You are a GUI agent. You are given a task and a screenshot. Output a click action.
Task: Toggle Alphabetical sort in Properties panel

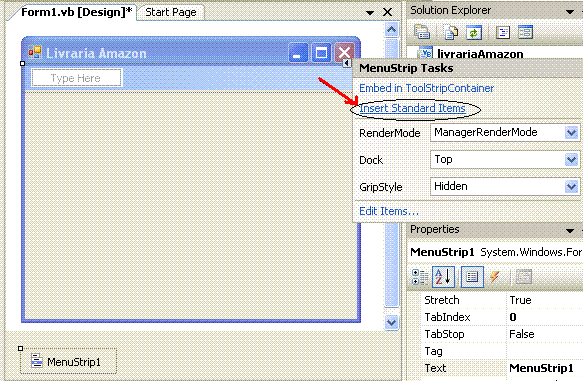[x=443, y=277]
